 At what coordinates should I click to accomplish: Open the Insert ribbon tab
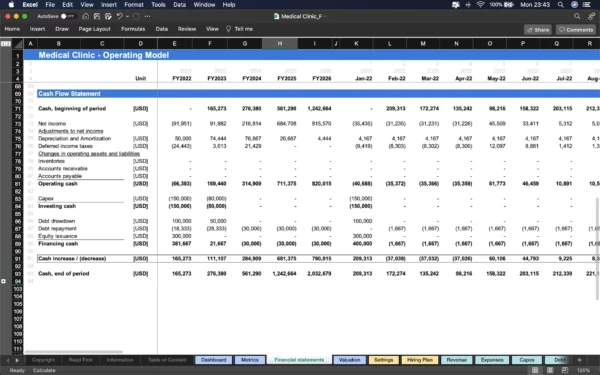click(x=38, y=29)
